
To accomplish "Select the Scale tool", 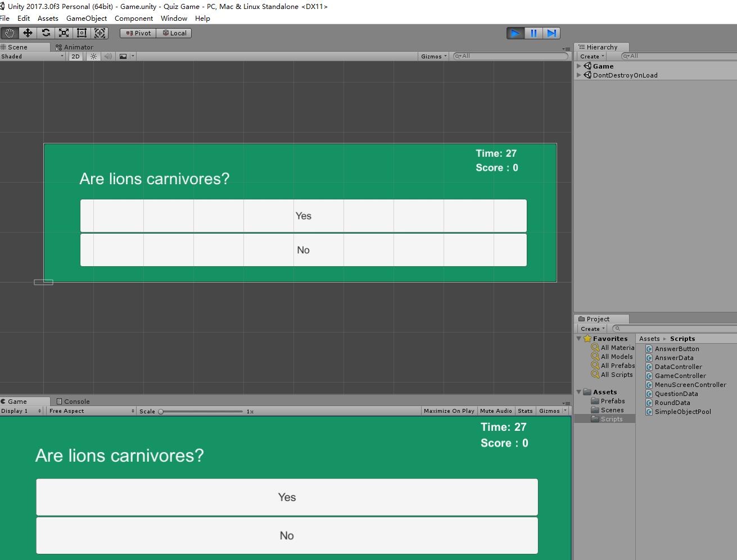I will click(64, 33).
